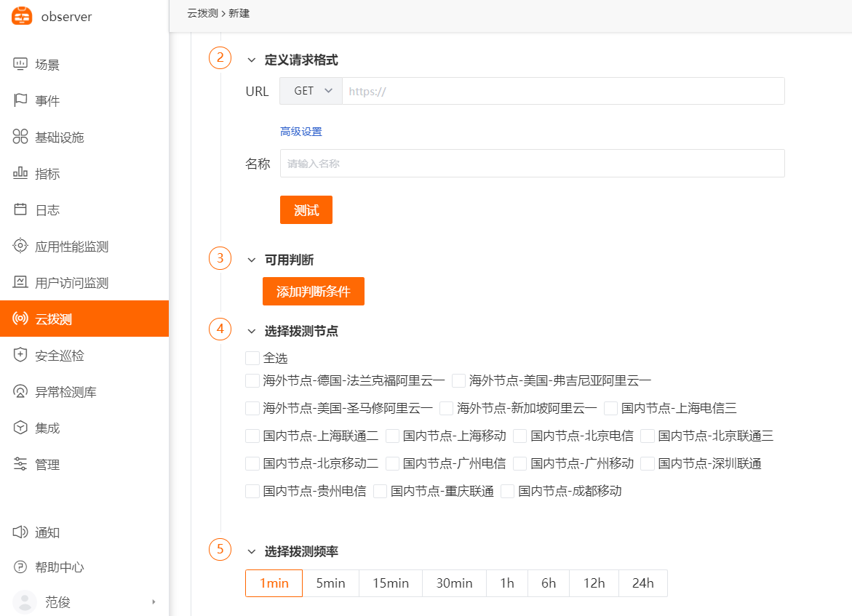Open the GET request method dropdown
The width and height of the screenshot is (852, 616).
(x=311, y=91)
